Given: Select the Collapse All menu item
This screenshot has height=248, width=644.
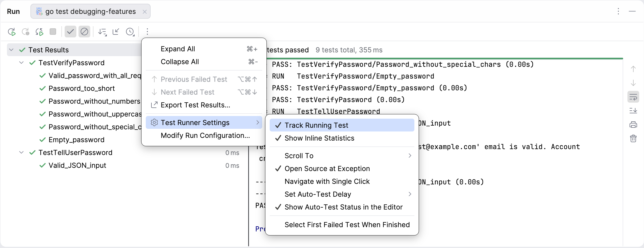Looking at the screenshot, I should (x=180, y=62).
